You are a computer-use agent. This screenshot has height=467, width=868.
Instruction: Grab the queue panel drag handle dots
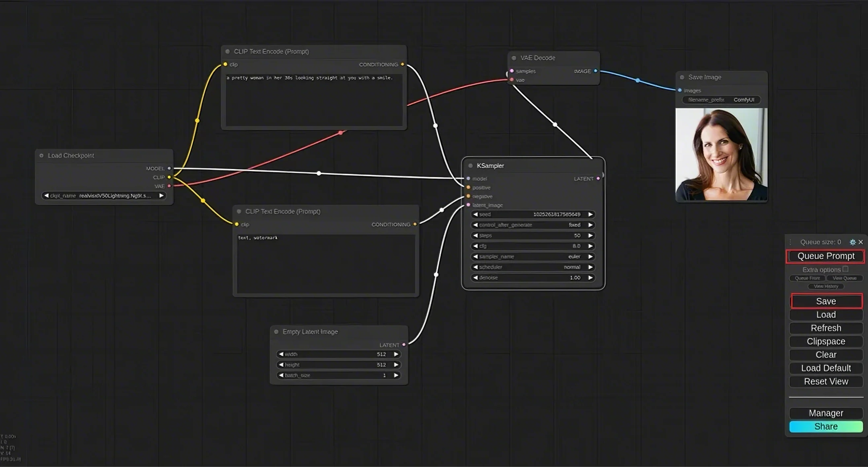(790, 242)
